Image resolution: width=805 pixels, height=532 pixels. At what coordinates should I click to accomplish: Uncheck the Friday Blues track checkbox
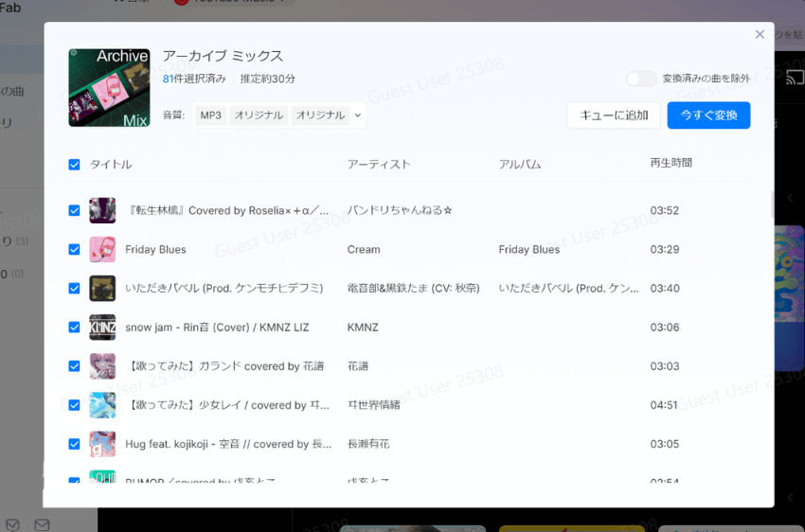click(75, 250)
